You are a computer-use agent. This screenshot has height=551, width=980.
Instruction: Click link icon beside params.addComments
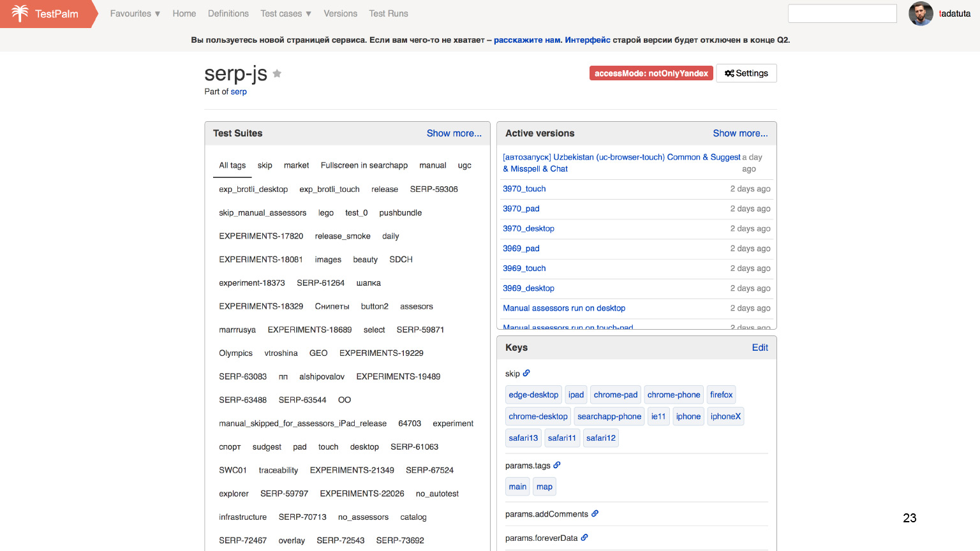pyautogui.click(x=595, y=513)
